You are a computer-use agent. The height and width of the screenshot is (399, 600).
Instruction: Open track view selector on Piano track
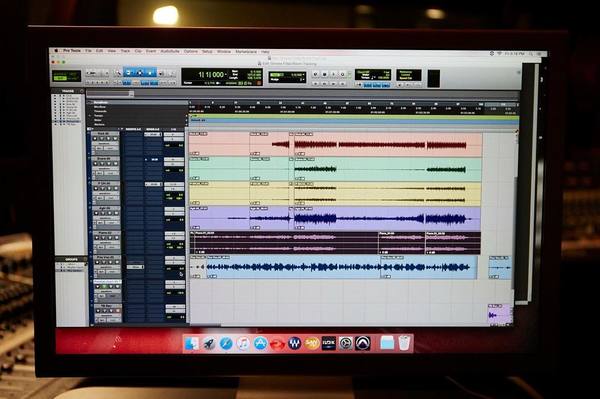pos(106,243)
